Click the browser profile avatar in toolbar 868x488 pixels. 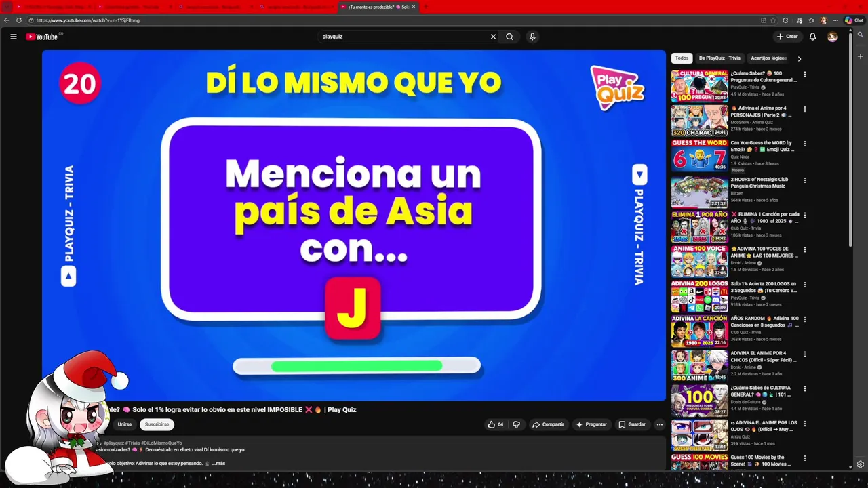[824, 20]
